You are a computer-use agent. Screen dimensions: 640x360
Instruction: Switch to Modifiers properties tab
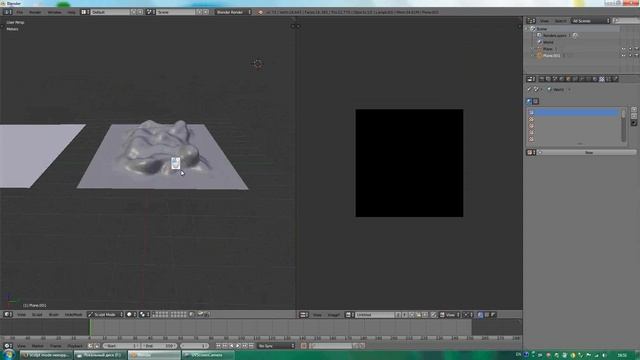[x=582, y=79]
